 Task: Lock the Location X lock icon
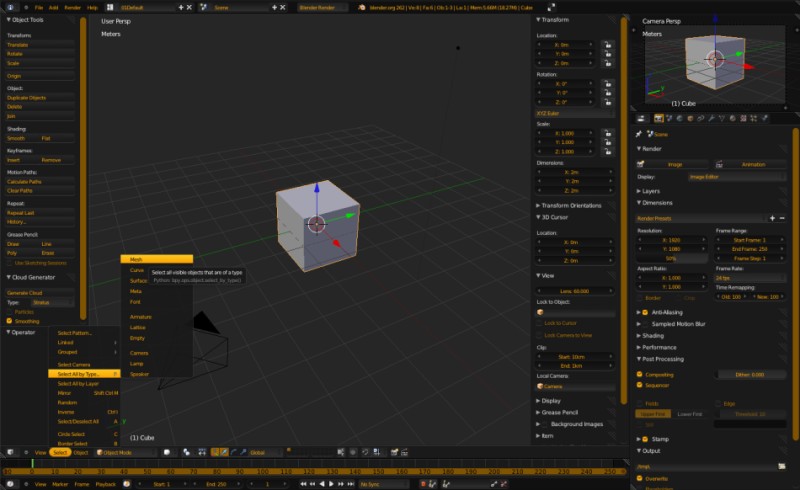608,45
